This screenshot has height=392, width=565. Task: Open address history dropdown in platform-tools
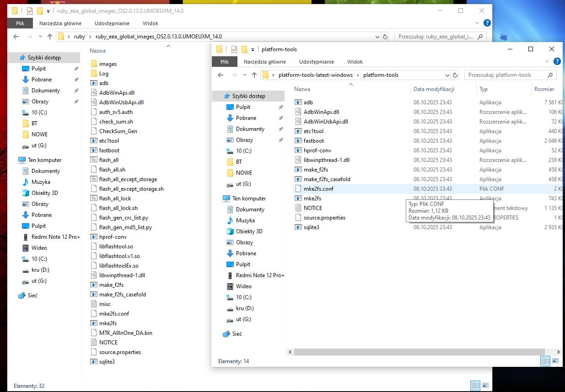pyautogui.click(x=447, y=75)
